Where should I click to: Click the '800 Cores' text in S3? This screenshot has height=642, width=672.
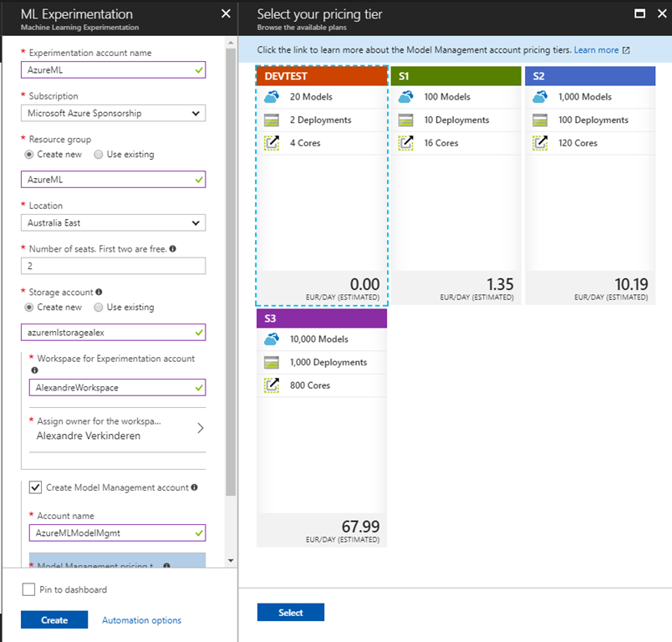[x=310, y=385]
